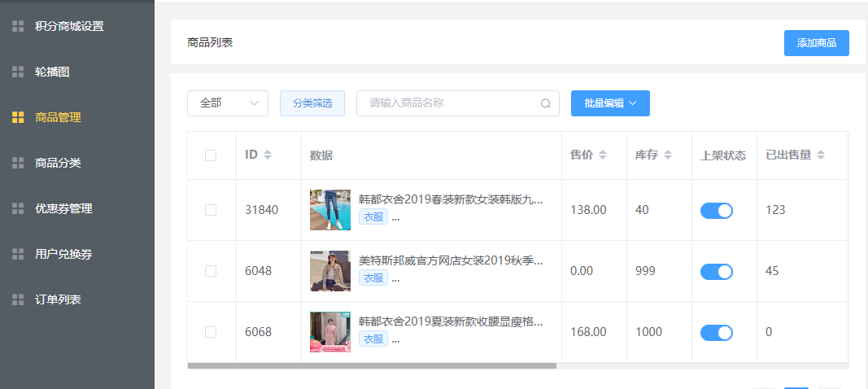The height and width of the screenshot is (389, 868).
Task: Click the 商品列表 heading
Action: 210,42
